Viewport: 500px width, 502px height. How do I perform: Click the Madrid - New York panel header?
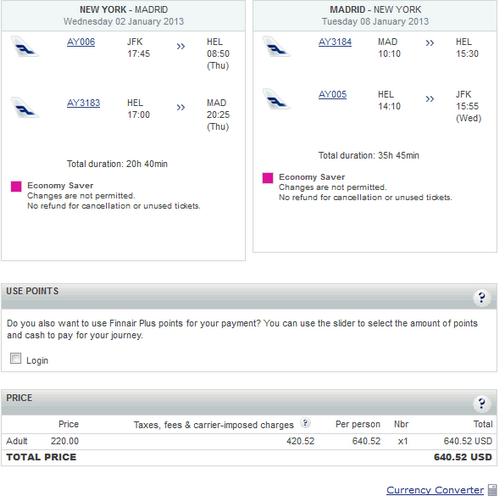click(375, 16)
